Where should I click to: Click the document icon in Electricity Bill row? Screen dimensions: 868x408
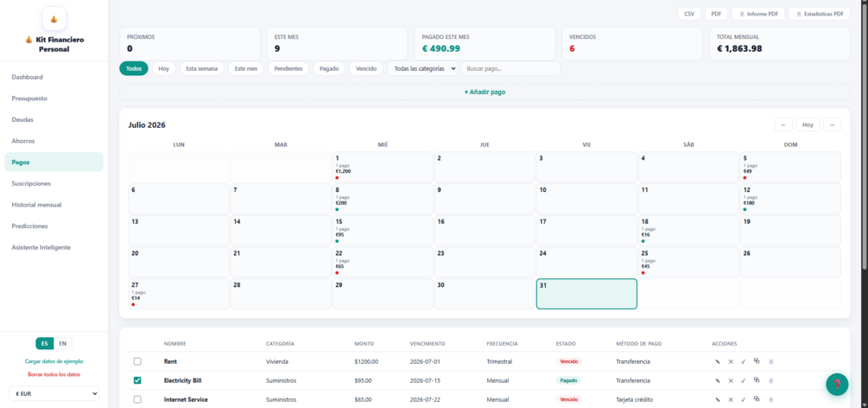coord(770,381)
